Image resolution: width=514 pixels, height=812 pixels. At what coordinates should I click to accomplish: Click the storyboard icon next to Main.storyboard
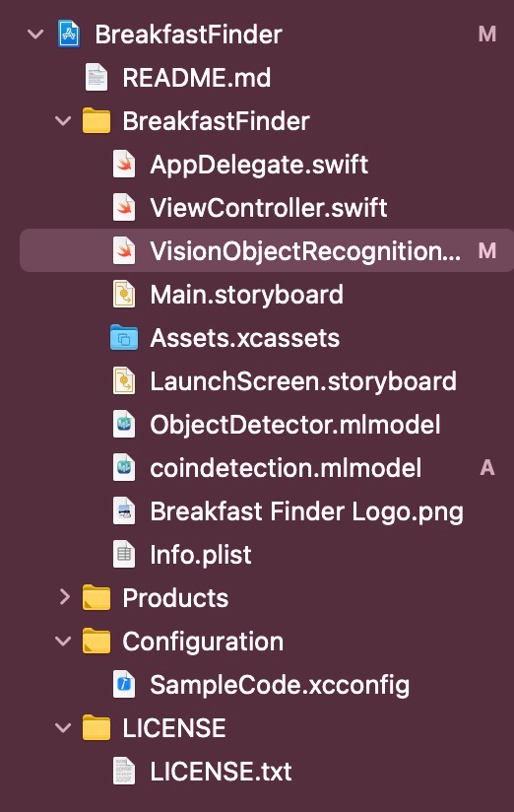pyautogui.click(x=124, y=294)
